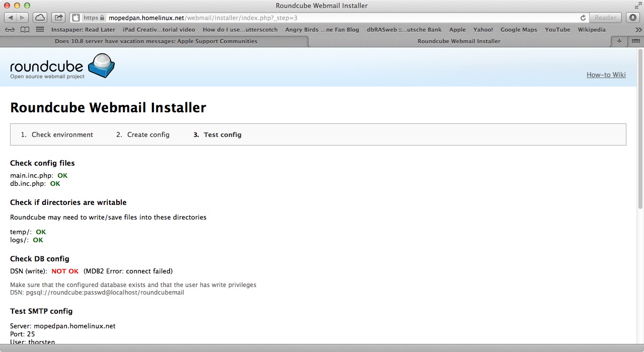Click the Test SMTP config heading
This screenshot has width=644, height=352.
[x=41, y=311]
